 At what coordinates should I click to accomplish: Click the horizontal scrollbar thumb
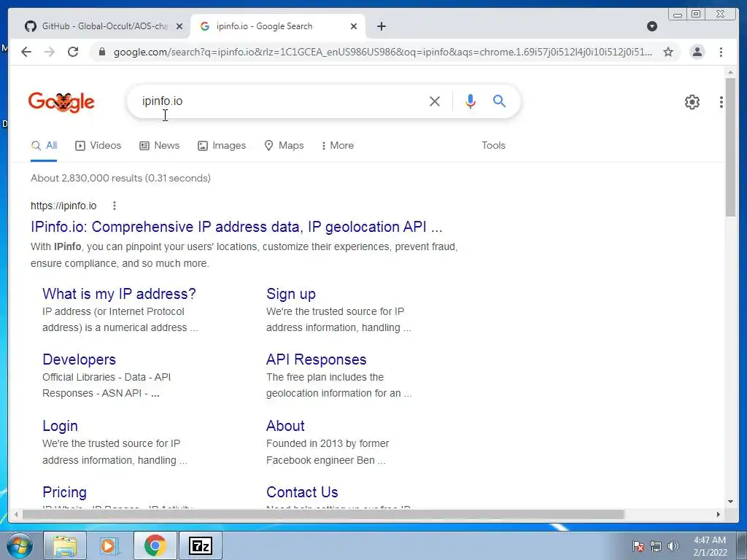(323, 514)
